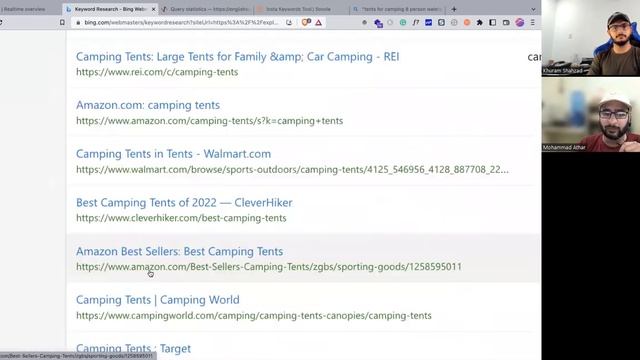640x360 pixels.
Task: Click the green circular extension icon
Action: pyautogui.click(x=403, y=23)
